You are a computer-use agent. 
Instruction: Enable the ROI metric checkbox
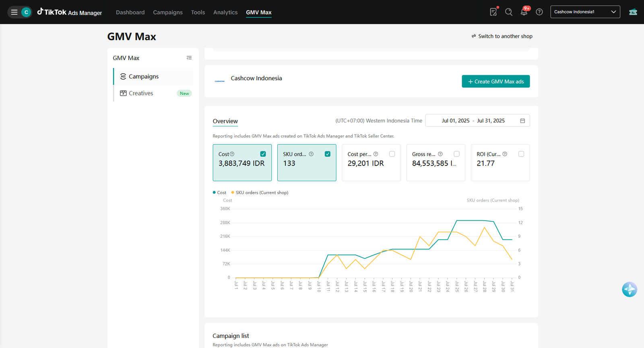(521, 154)
